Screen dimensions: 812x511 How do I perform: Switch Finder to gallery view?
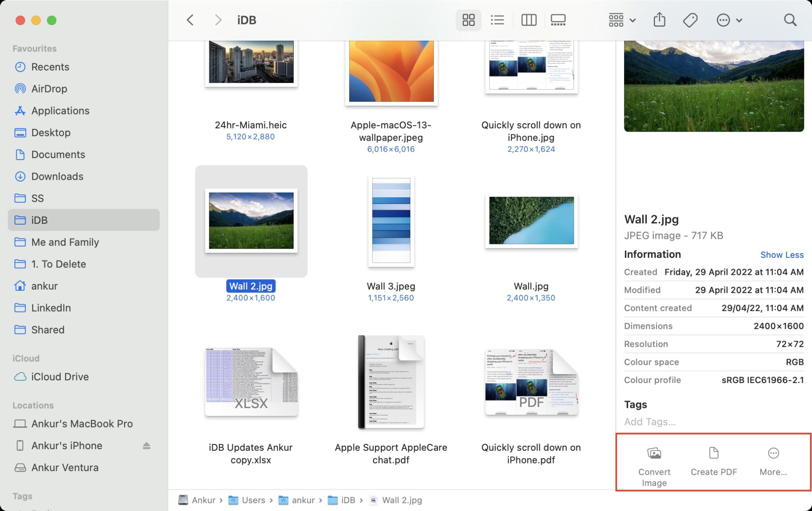[558, 20]
